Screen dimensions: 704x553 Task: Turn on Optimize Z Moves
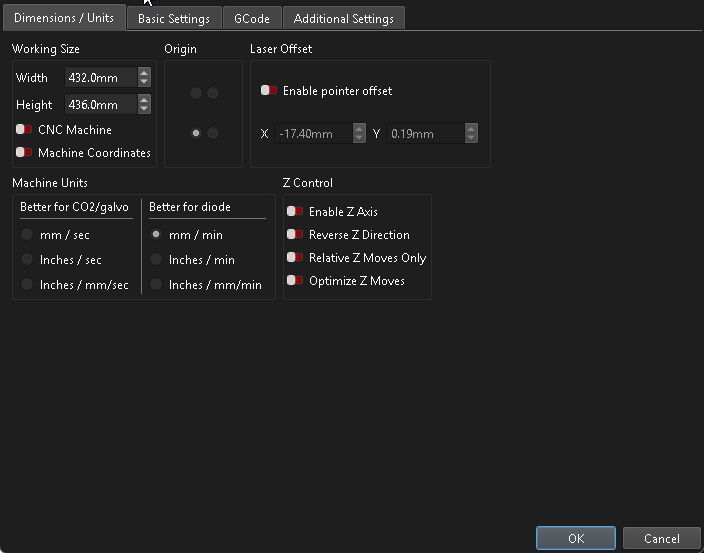click(295, 281)
